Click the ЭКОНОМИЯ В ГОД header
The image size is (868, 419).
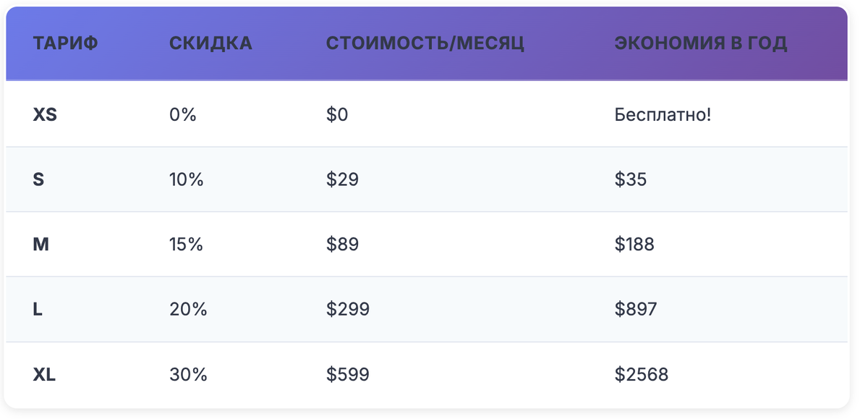(700, 43)
